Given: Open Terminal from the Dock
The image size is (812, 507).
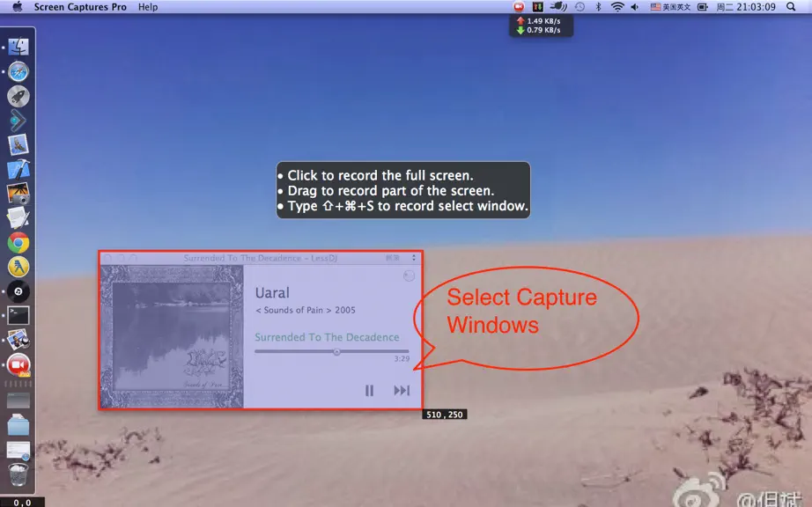Looking at the screenshot, I should coord(18,315).
